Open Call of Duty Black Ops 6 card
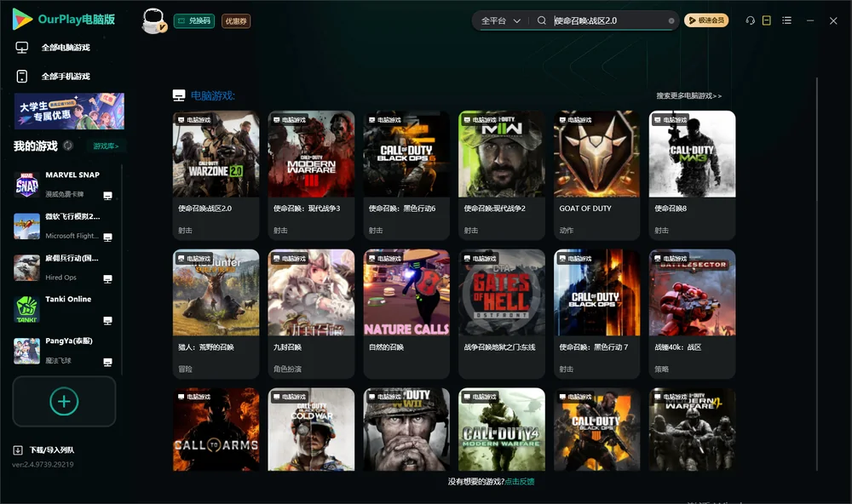This screenshot has height=504, width=852. click(406, 175)
